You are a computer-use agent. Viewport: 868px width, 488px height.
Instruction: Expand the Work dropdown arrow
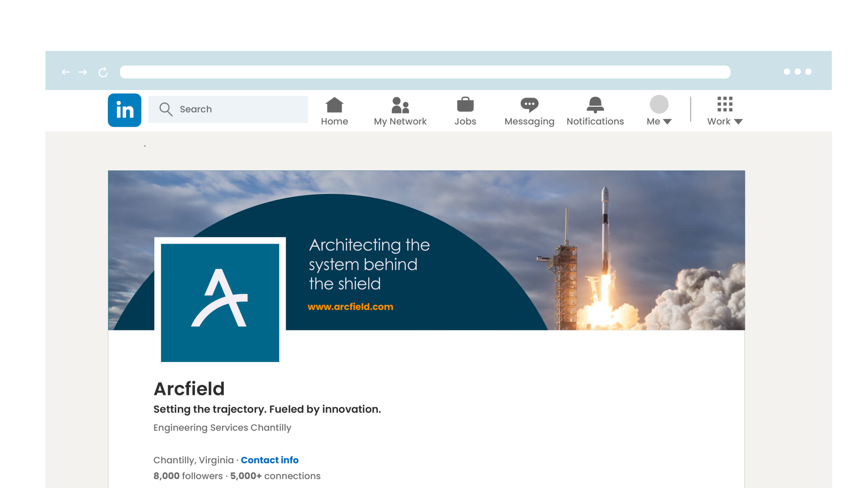tap(738, 122)
